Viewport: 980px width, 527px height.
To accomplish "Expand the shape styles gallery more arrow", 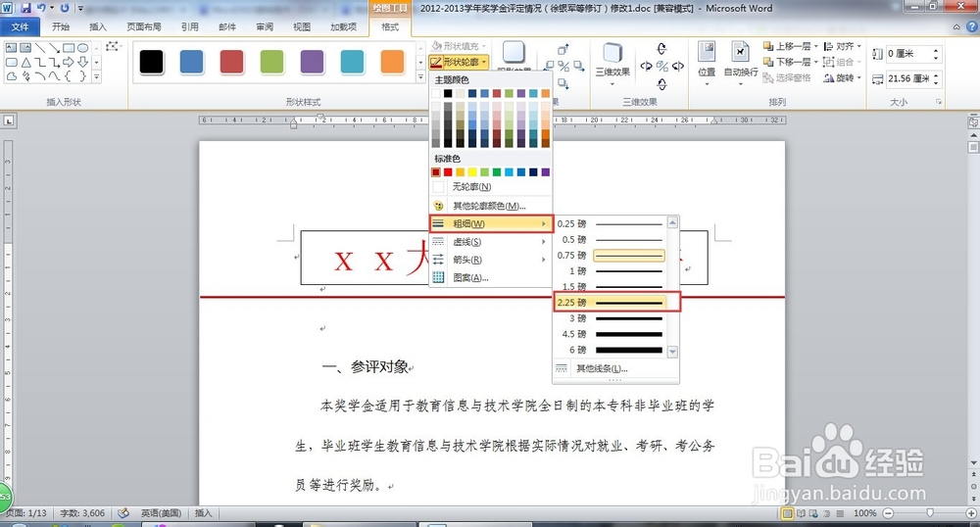I will coord(420,76).
